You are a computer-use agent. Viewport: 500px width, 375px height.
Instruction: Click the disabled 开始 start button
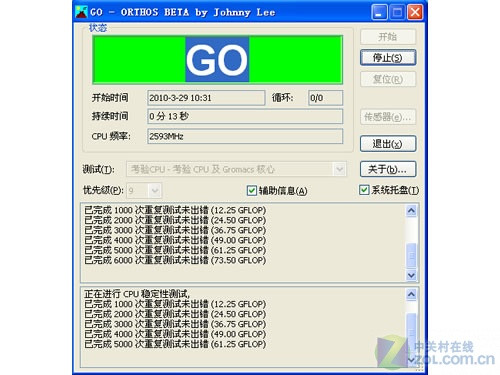[x=388, y=37]
